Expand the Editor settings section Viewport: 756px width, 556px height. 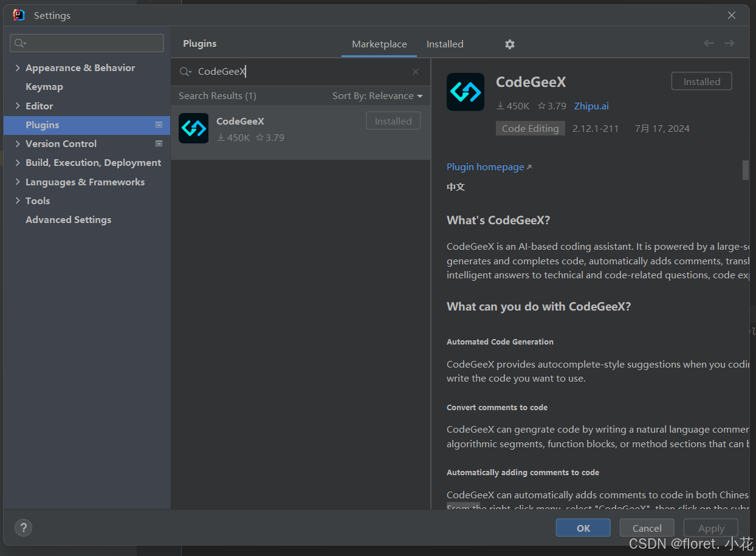pyautogui.click(x=18, y=106)
